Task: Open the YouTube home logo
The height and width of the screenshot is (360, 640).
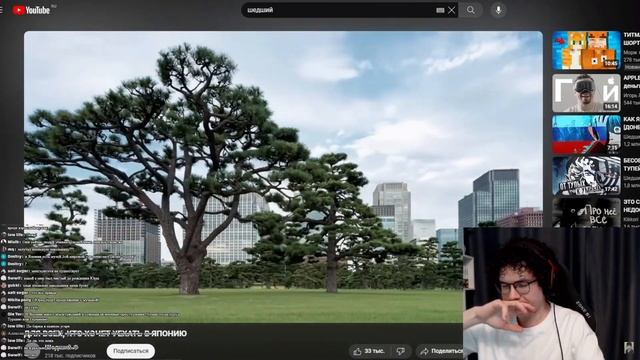Action: [31, 10]
